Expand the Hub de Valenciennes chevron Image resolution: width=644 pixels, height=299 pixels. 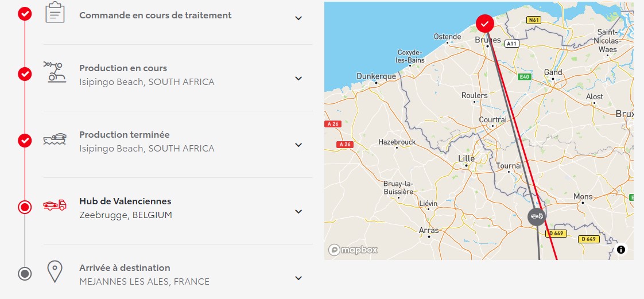point(298,211)
